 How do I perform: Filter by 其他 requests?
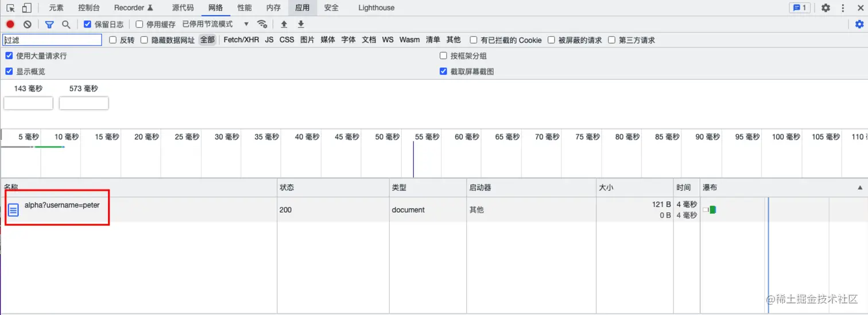pos(454,40)
